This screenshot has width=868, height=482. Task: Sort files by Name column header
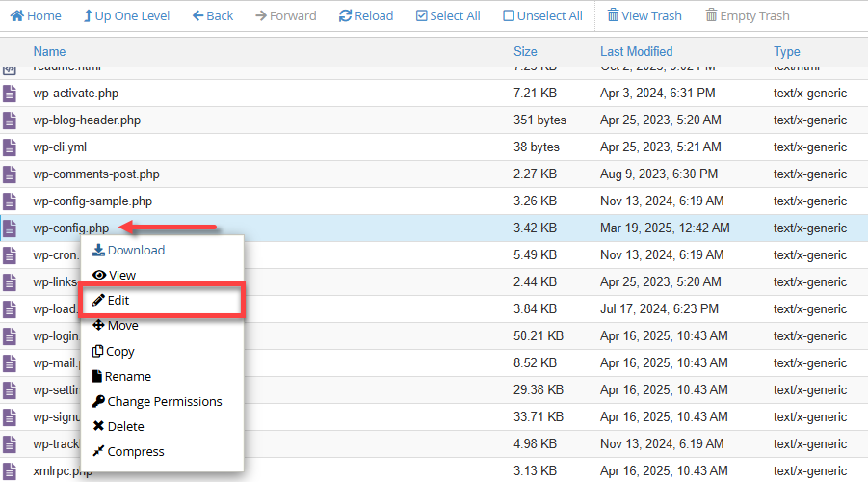click(x=49, y=51)
